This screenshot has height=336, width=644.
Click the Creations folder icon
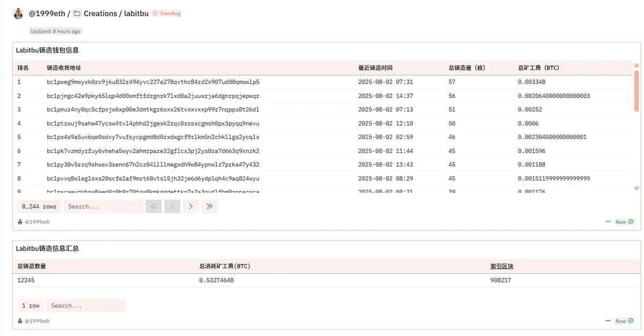(x=77, y=13)
